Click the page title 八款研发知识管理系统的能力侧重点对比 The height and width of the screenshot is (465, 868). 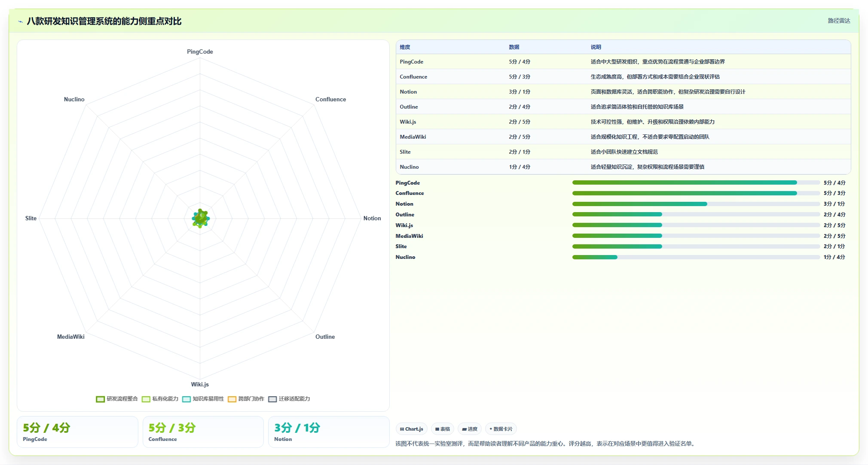(x=104, y=21)
